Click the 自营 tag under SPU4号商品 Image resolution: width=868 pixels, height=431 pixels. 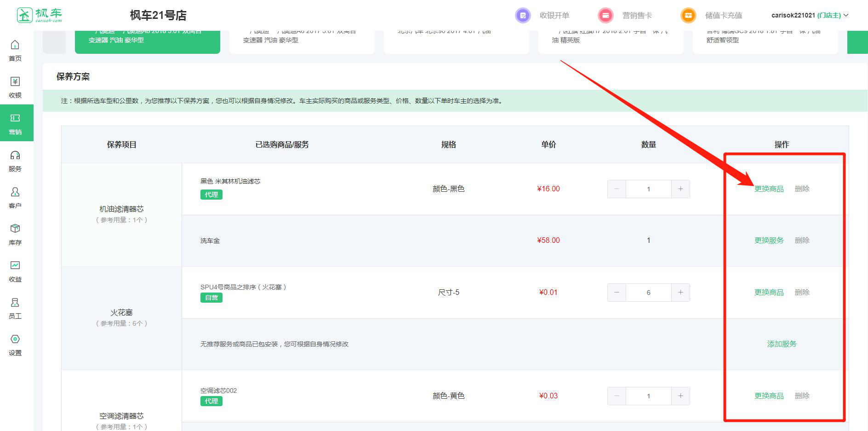point(211,298)
